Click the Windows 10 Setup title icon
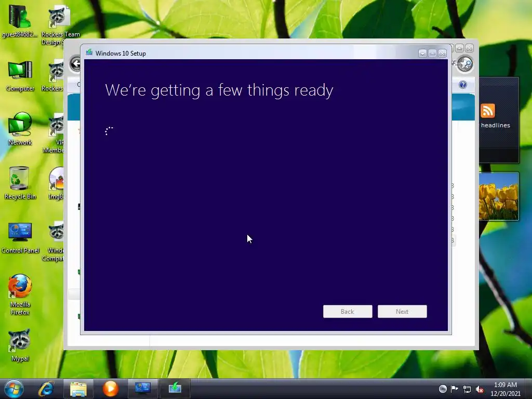 pos(89,52)
